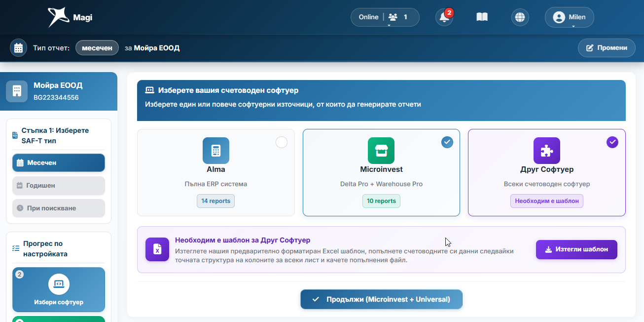644x322 pixels.
Task: Open the Избери софтуер progress step
Action: [59, 290]
